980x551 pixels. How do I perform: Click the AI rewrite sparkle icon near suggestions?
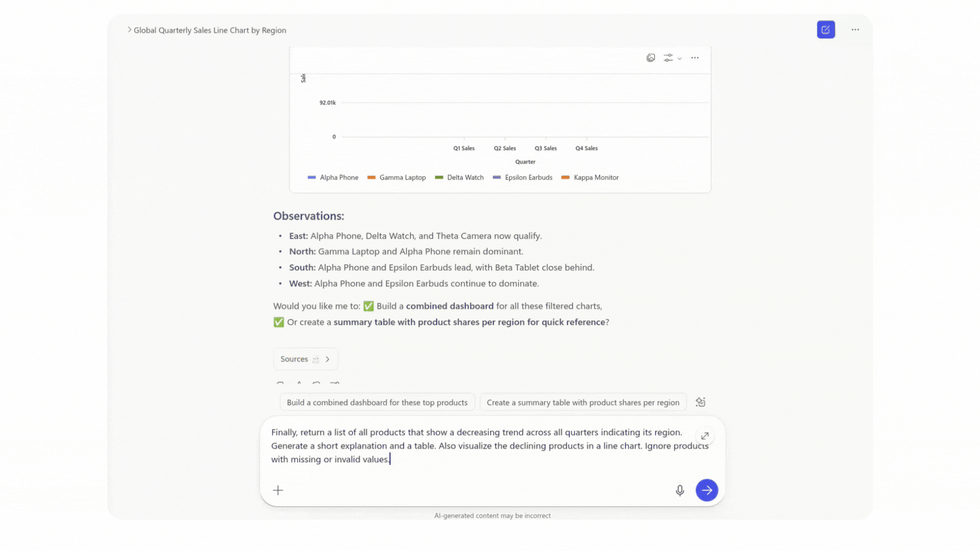pyautogui.click(x=700, y=402)
